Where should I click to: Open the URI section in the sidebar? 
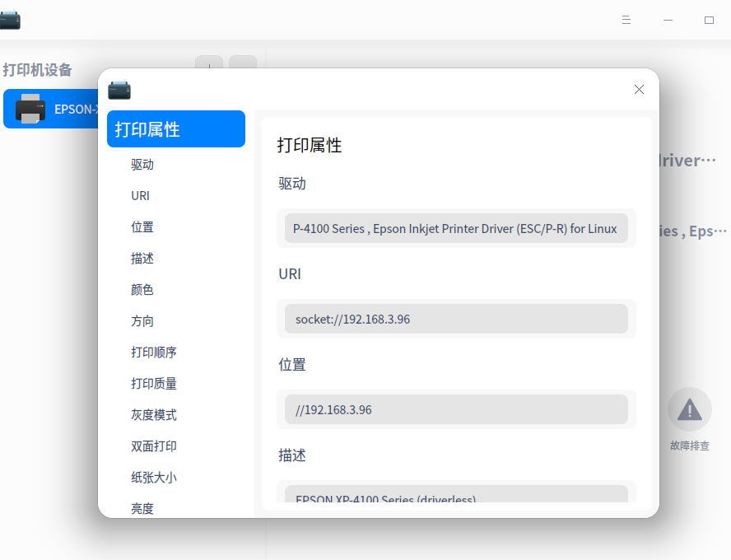(140, 195)
